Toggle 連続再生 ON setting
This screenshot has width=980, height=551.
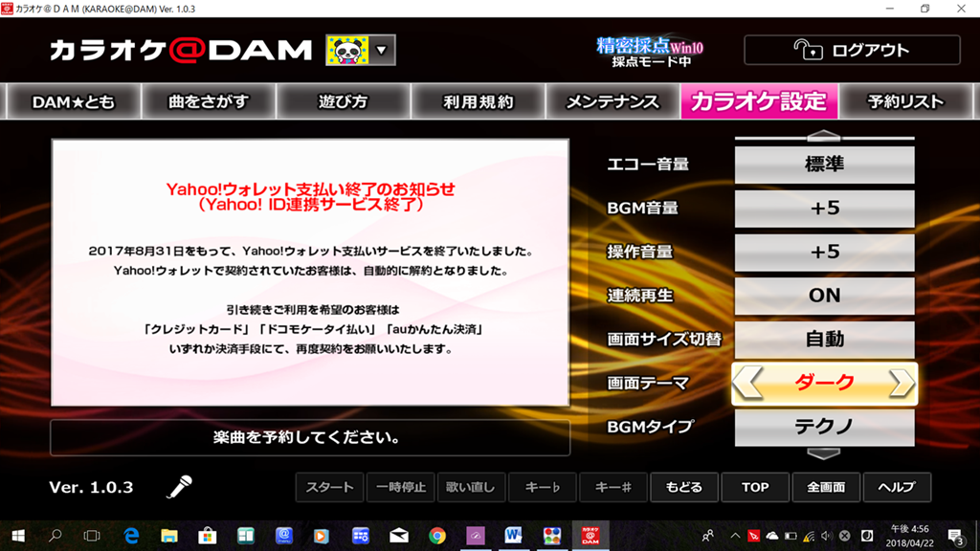click(x=824, y=296)
